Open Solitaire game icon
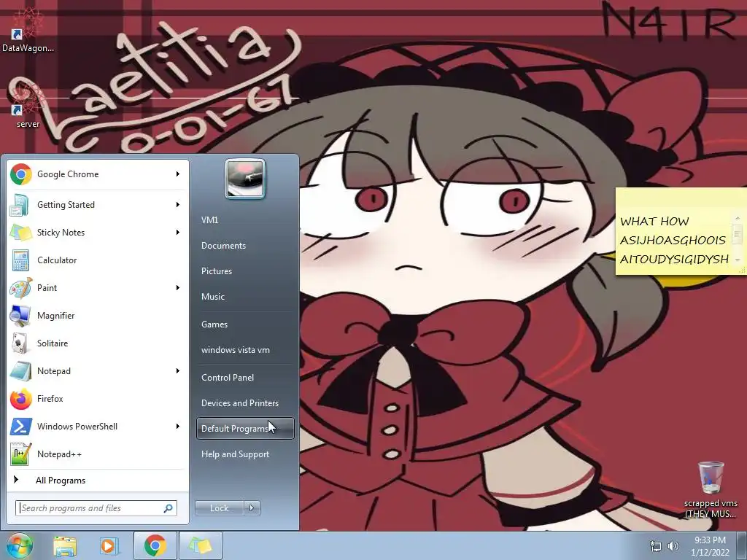The height and width of the screenshot is (560, 747). click(x=21, y=343)
